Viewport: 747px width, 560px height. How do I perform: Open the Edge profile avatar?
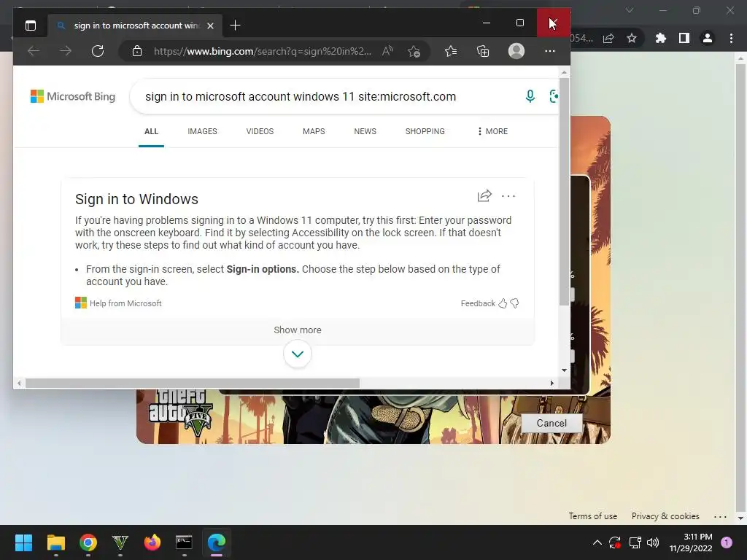pyautogui.click(x=516, y=51)
